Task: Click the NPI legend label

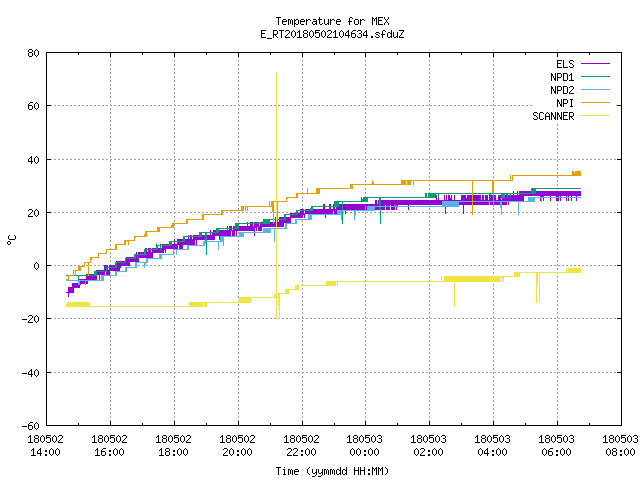Action: pos(565,103)
